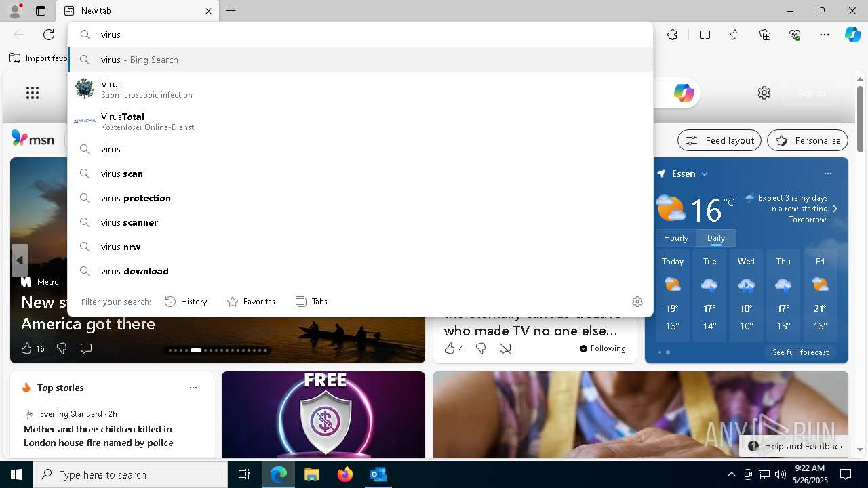Open the Copilot icon in the search box
Image resolution: width=868 pixels, height=488 pixels.
point(684,93)
